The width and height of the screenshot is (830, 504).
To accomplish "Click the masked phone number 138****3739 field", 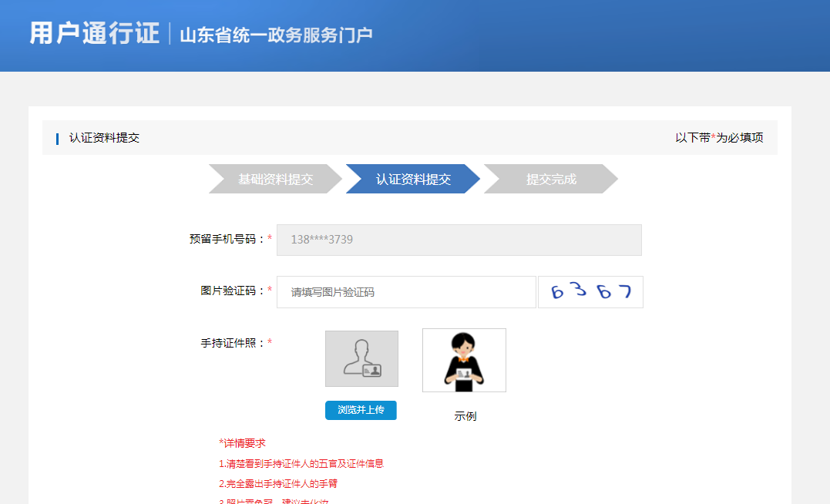I will click(459, 240).
